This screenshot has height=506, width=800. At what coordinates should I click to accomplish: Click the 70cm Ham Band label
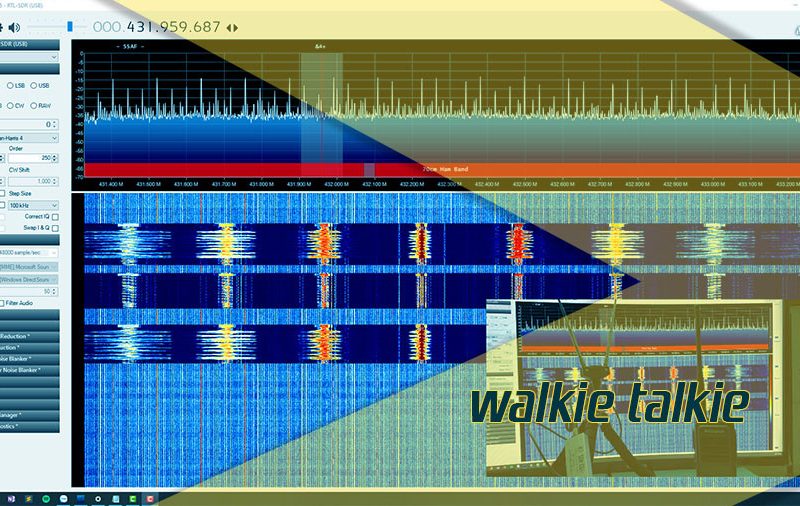pos(445,169)
